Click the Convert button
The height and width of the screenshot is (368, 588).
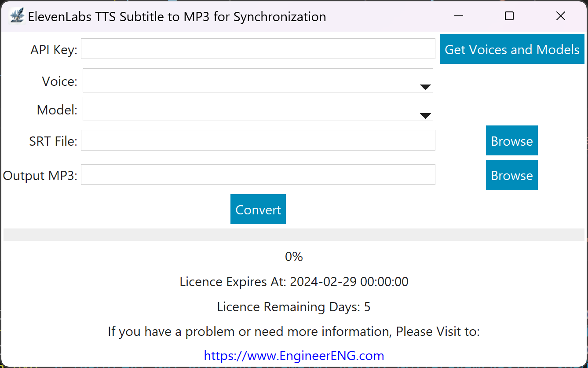258,209
